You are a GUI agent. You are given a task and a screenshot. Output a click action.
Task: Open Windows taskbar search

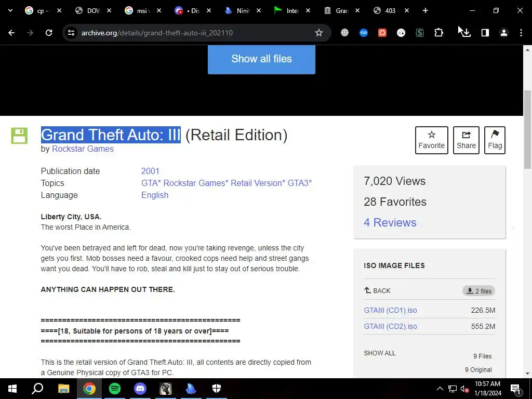click(x=37, y=389)
